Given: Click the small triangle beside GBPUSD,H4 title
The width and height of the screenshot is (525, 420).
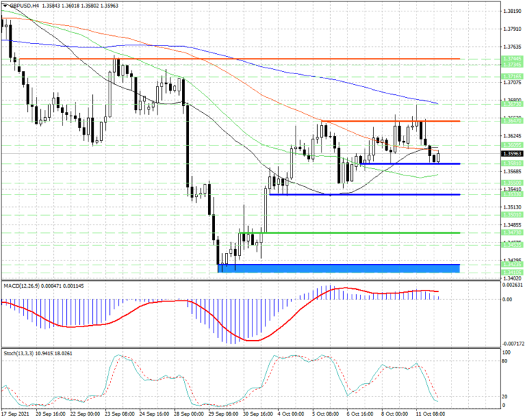Looking at the screenshot, I should (x=5, y=6).
